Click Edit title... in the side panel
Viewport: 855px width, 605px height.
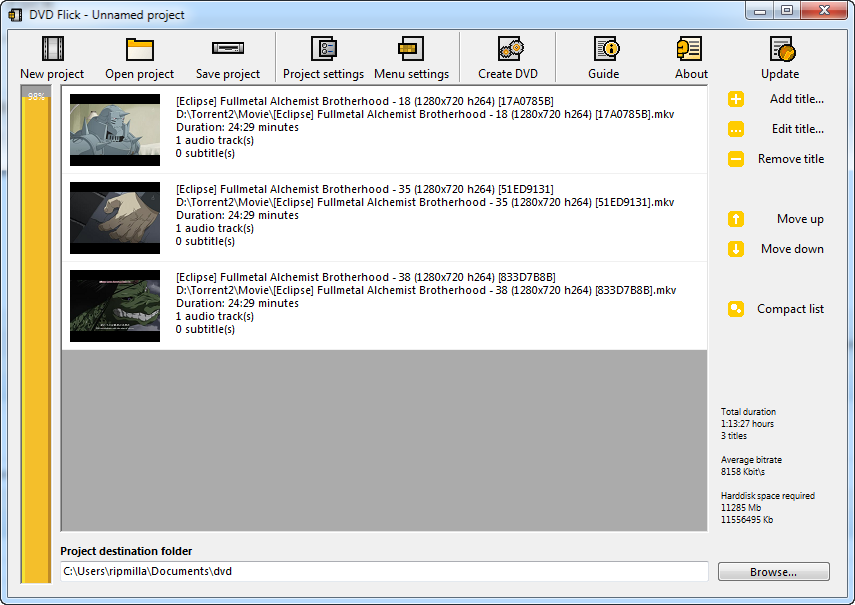coord(780,129)
